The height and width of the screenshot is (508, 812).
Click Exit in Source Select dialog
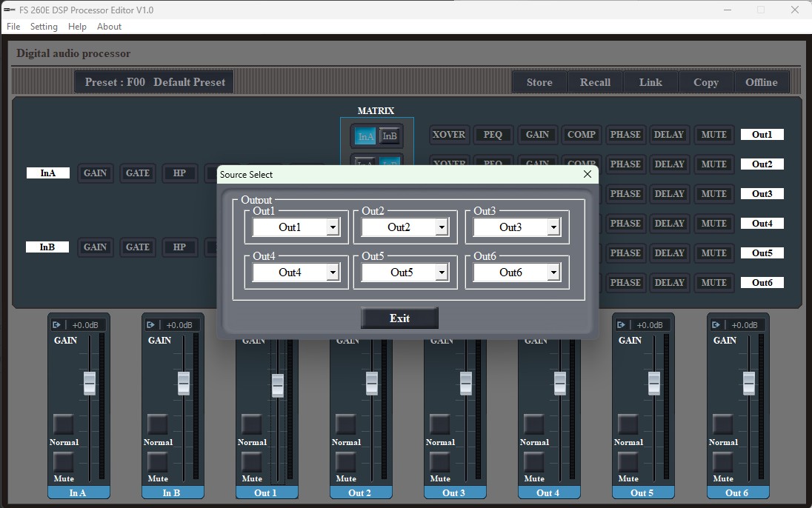[x=399, y=318]
